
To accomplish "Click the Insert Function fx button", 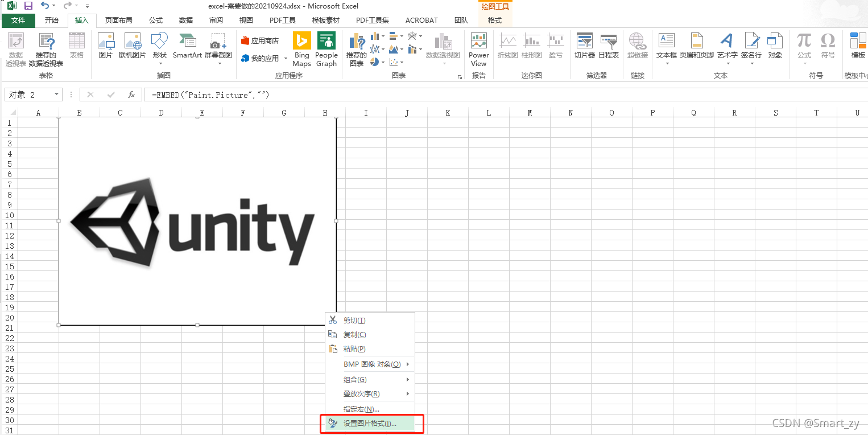I will (x=131, y=95).
